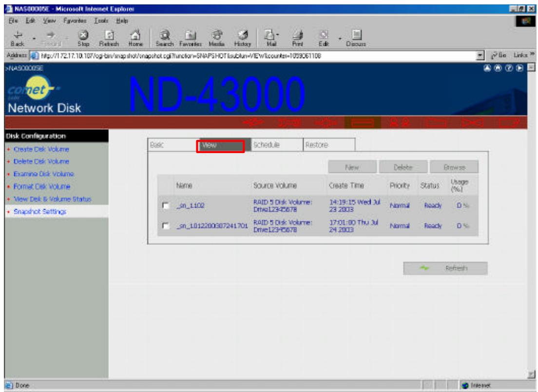This screenshot has height=392, width=538.
Task: Click the IE Refresh toolbar button
Action: [109, 39]
